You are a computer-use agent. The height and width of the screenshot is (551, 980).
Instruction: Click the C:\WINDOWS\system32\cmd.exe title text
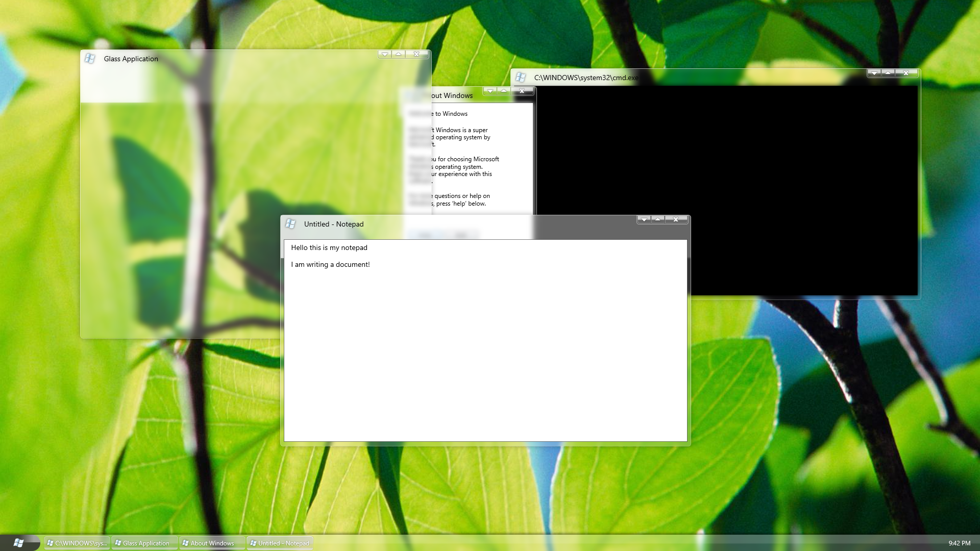click(586, 78)
